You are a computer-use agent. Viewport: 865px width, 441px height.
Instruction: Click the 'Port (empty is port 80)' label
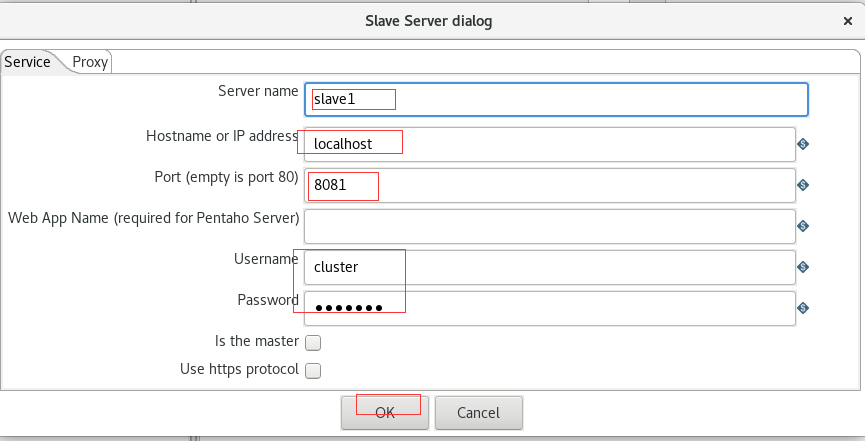click(226, 177)
